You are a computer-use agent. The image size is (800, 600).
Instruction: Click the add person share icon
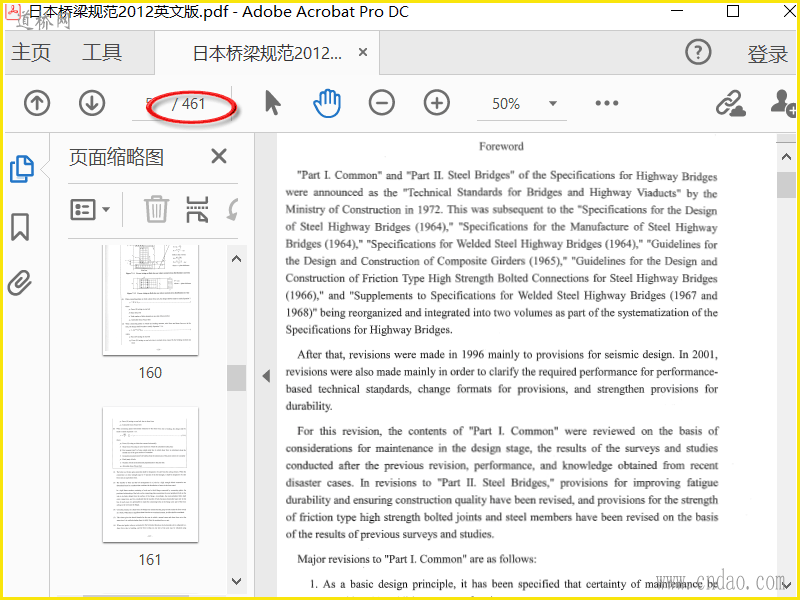784,104
